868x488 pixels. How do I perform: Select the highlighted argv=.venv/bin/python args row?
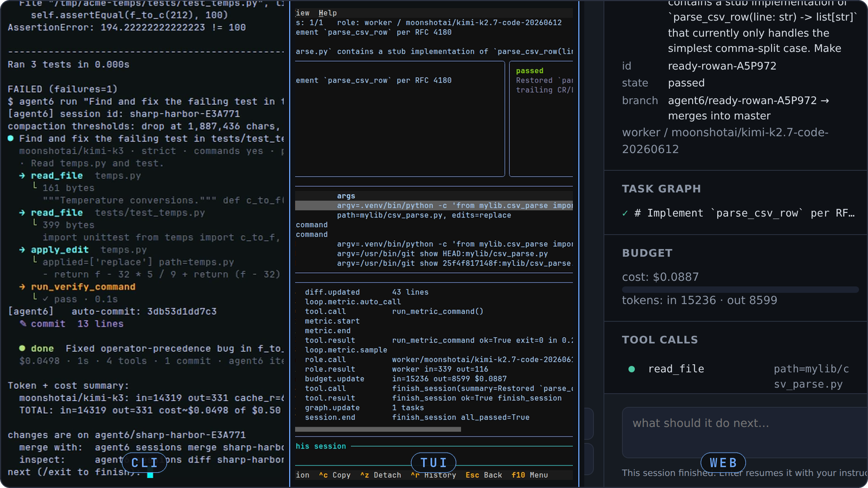pos(434,206)
